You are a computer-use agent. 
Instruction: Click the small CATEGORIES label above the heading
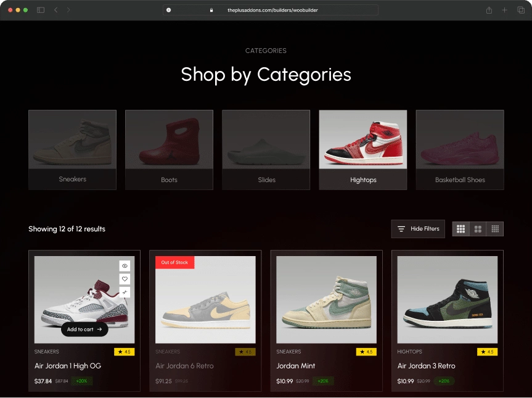click(266, 51)
